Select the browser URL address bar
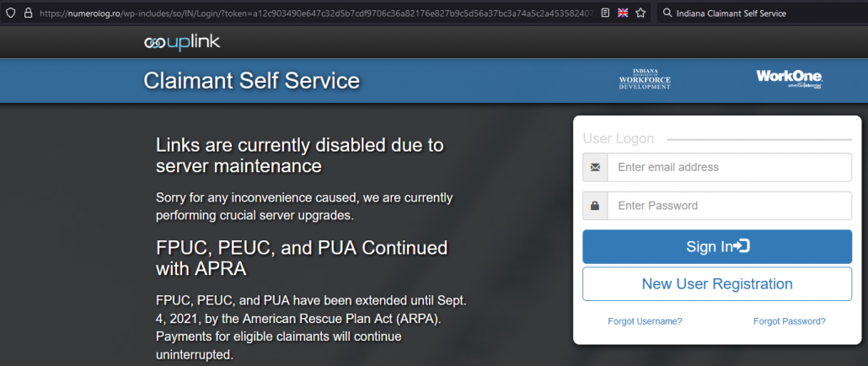Image resolution: width=868 pixels, height=366 pixels. pos(317,13)
